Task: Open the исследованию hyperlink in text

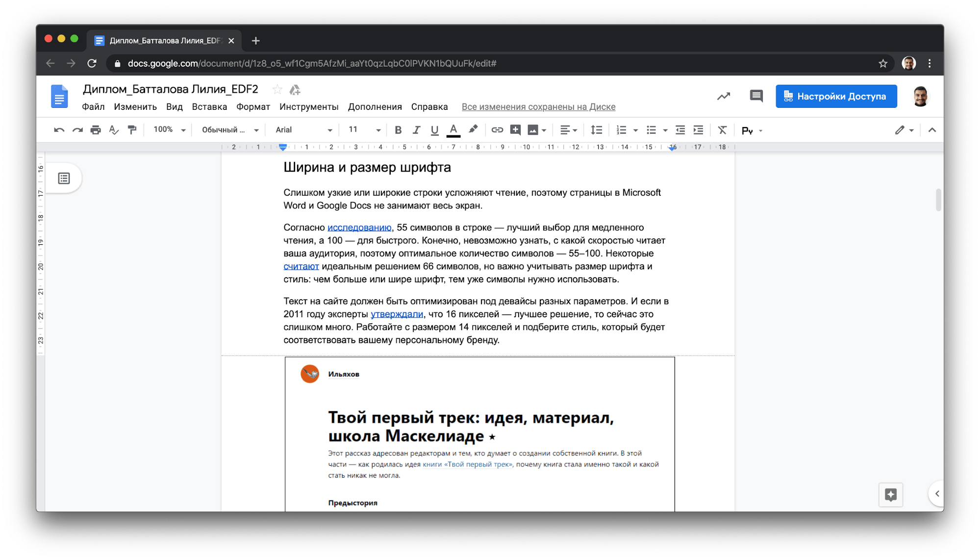Action: pyautogui.click(x=358, y=227)
